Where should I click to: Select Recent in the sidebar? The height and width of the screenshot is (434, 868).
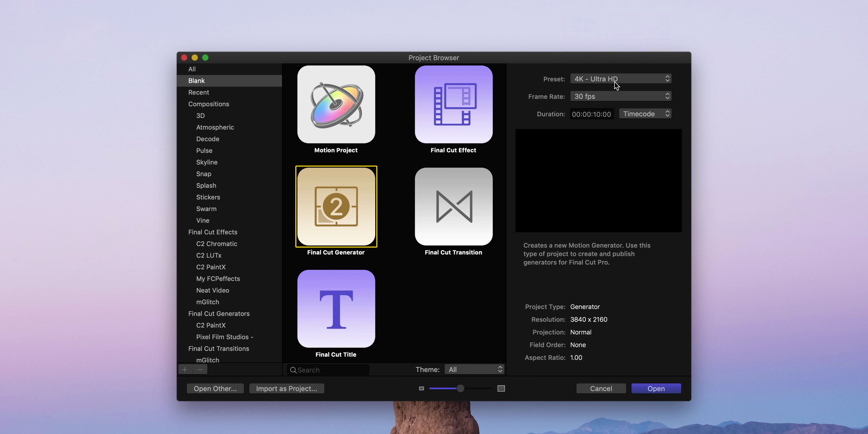tap(198, 92)
